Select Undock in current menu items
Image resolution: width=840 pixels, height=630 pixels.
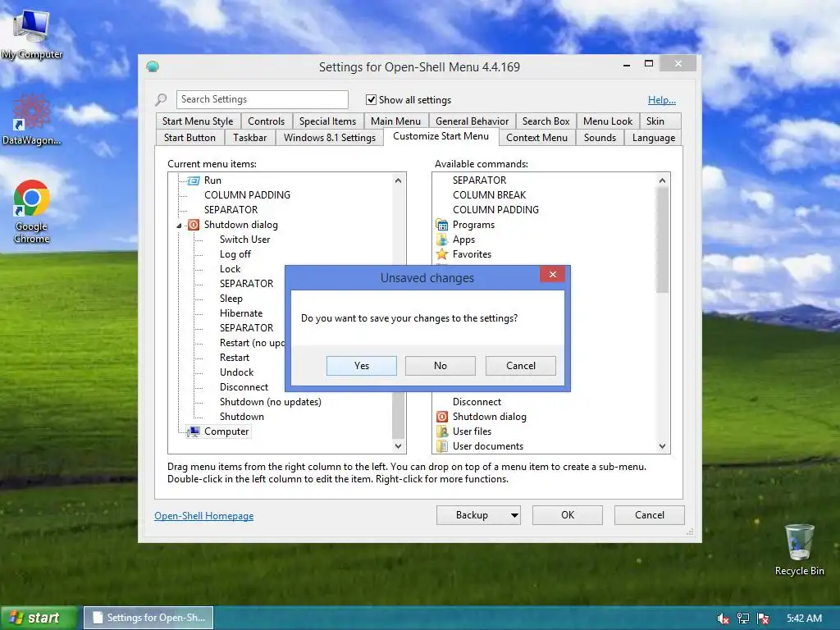[237, 372]
